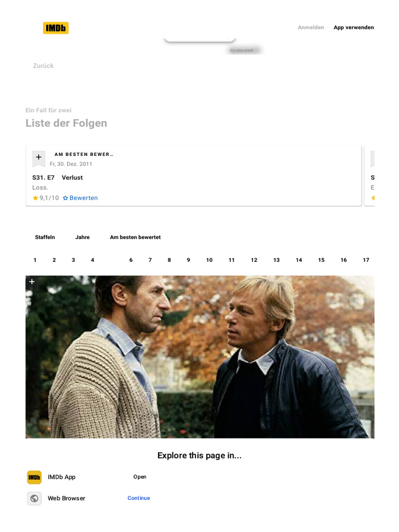Switch to the Jahre tab
Viewport: 399px width, 532px height.
83,237
